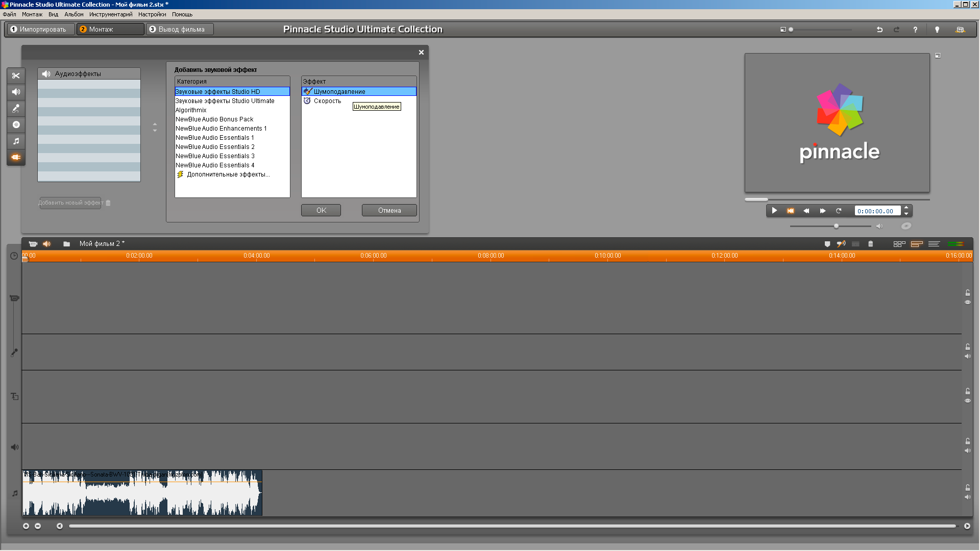Click the preview scrubber bar under the player
This screenshot has width=980, height=551.
(837, 199)
